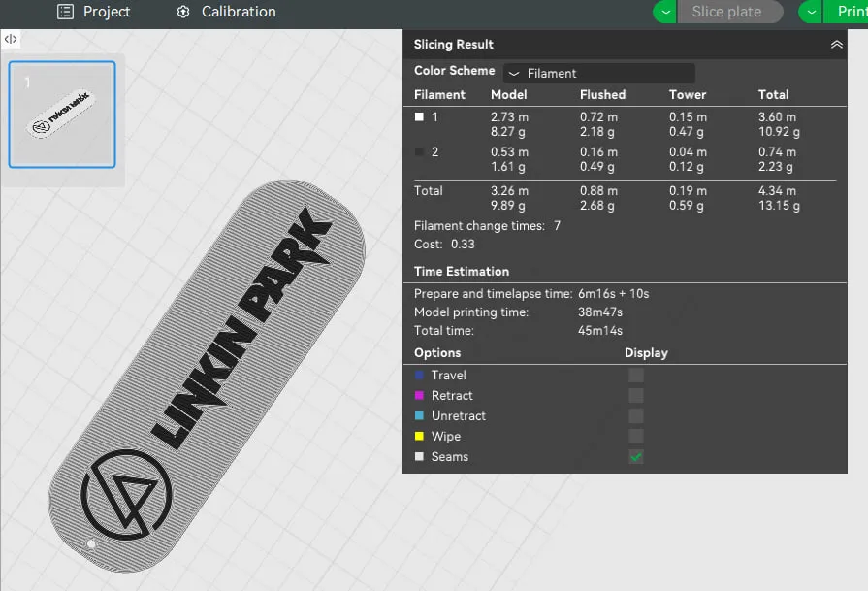
Task: Click filament 1 total 10.92 g
Action: pos(779,132)
